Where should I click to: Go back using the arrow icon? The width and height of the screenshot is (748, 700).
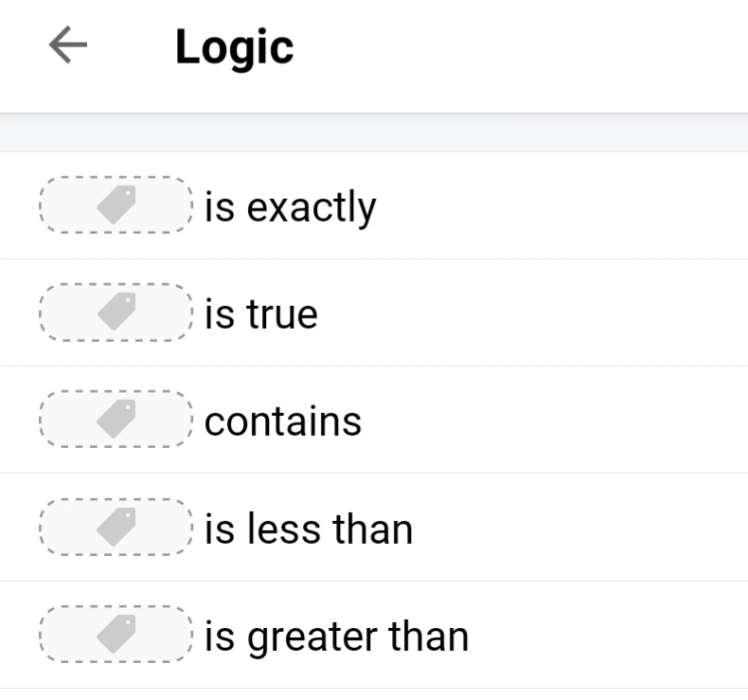pos(67,45)
